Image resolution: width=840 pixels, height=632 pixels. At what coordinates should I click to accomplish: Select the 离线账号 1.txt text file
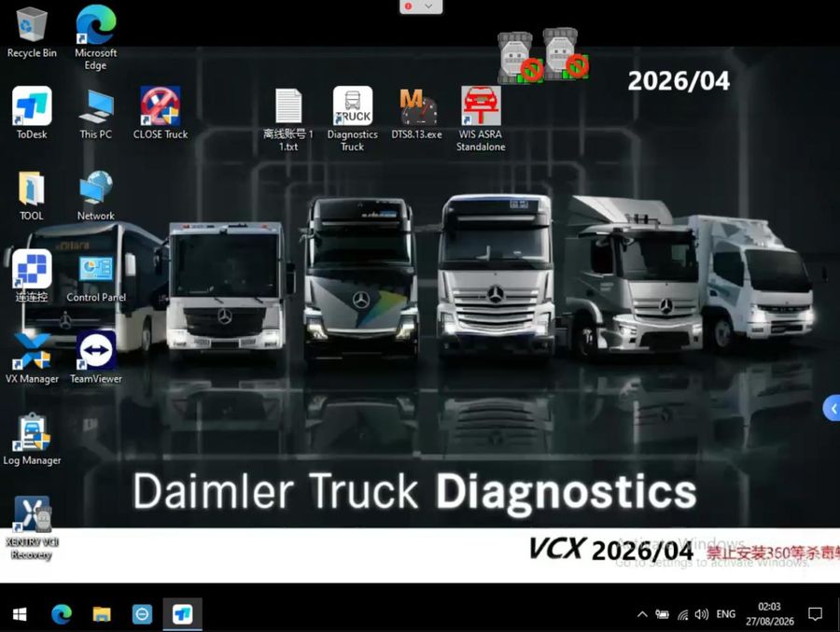coord(288,119)
